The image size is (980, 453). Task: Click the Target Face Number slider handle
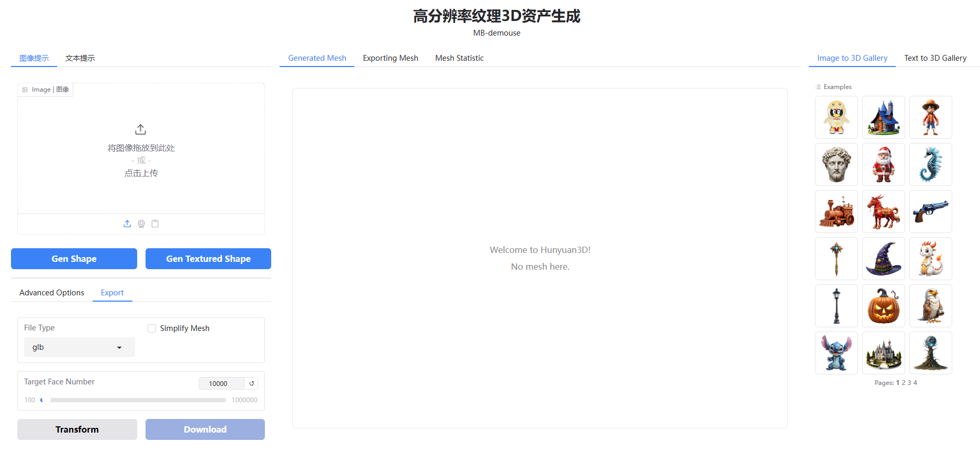coord(46,400)
